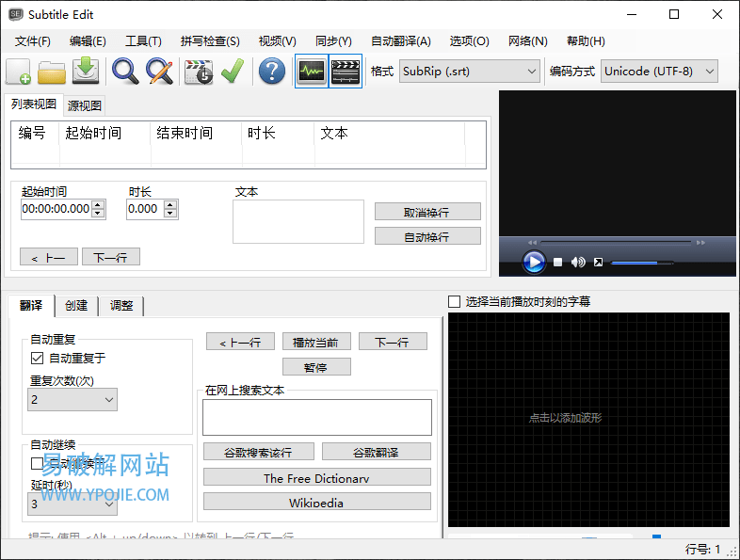Click the Replace toolbar icon
The width and height of the screenshot is (740, 560).
coord(159,72)
